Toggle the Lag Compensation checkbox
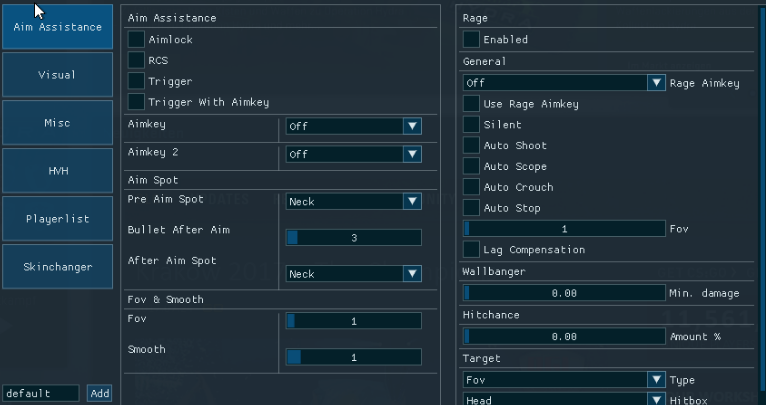This screenshot has width=766, height=405. (472, 250)
